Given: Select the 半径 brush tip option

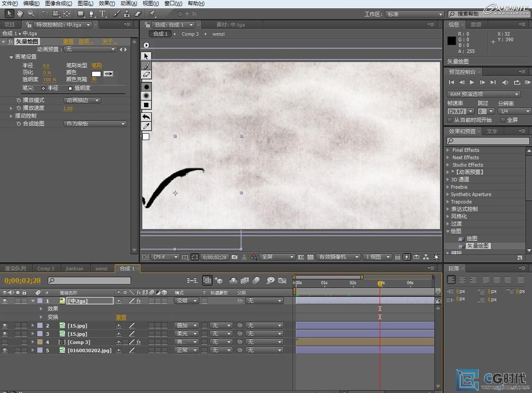Looking at the screenshot, I should point(43,88).
